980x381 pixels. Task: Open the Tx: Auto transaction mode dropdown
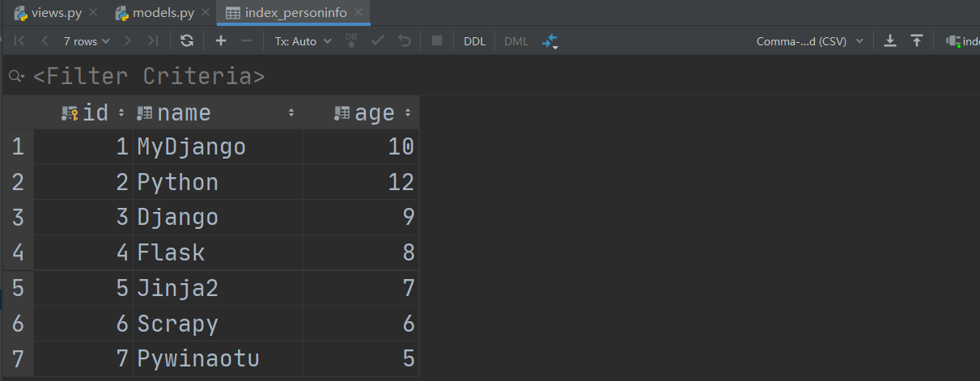pos(303,40)
